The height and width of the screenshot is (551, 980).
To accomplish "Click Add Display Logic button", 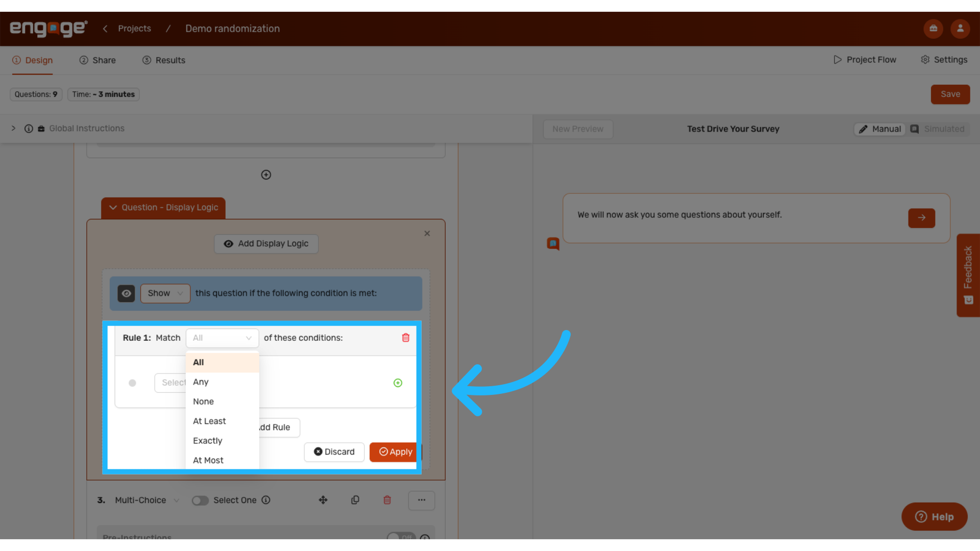I will click(x=266, y=244).
